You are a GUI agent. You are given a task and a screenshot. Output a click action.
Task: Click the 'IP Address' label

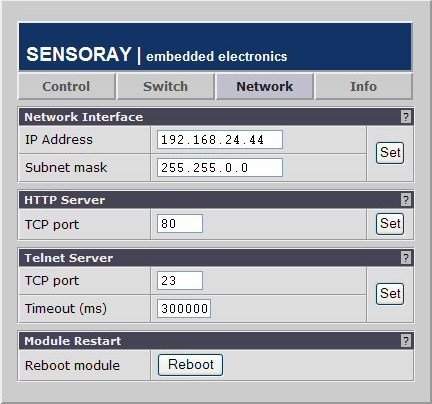pyautogui.click(x=59, y=140)
